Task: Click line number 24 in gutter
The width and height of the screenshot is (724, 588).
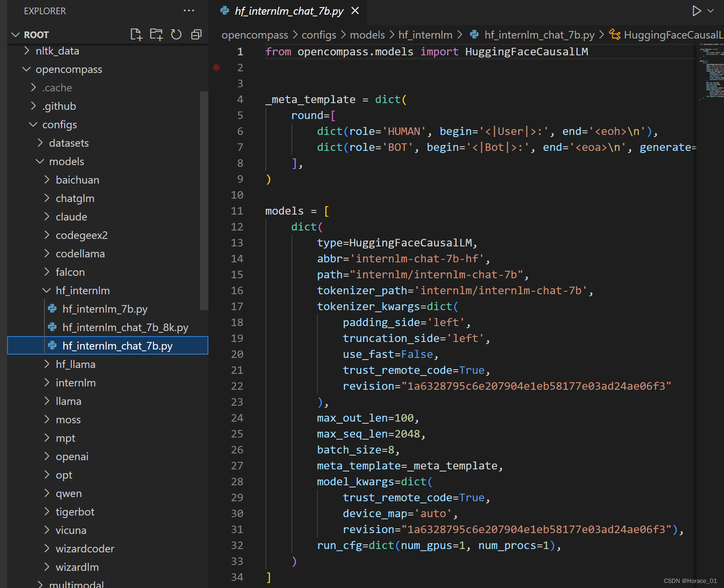Action: pyautogui.click(x=237, y=418)
